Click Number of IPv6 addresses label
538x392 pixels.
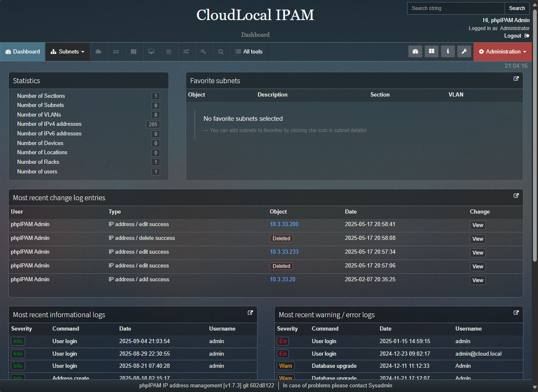point(49,134)
